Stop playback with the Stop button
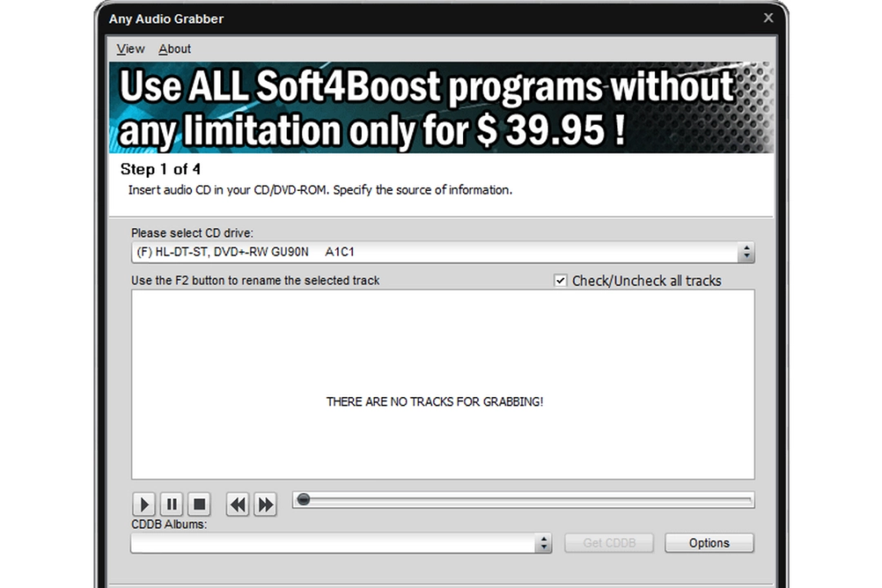Viewport: 882px width, 588px height. tap(199, 504)
